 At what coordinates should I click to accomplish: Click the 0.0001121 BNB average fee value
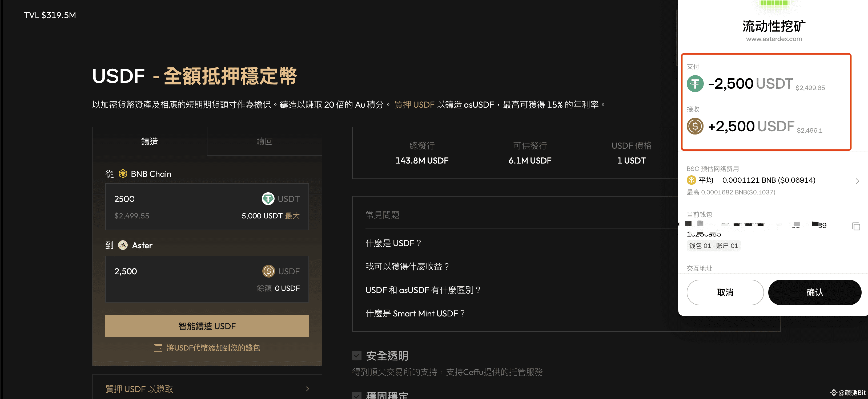point(769,180)
